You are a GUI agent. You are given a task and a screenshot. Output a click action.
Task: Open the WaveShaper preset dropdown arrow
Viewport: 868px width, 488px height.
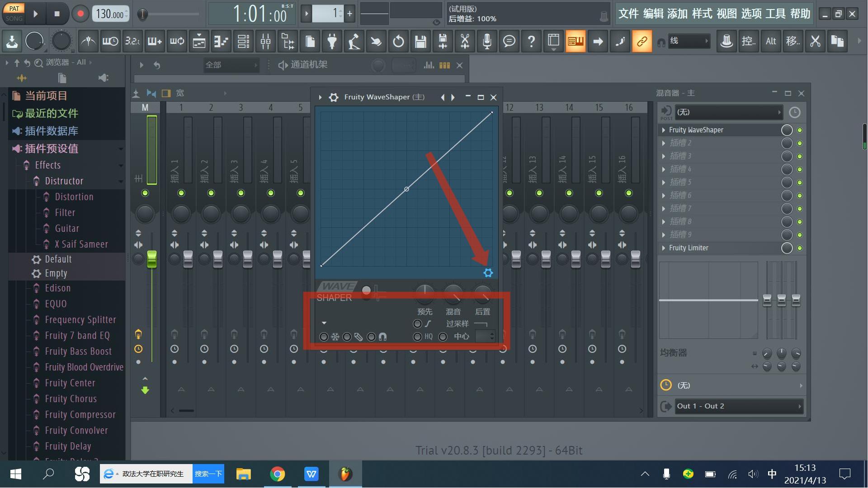324,323
